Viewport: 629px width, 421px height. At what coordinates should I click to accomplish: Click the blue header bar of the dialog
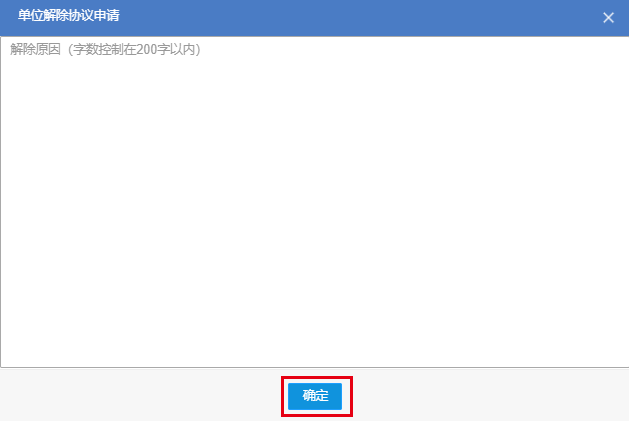pyautogui.click(x=314, y=18)
